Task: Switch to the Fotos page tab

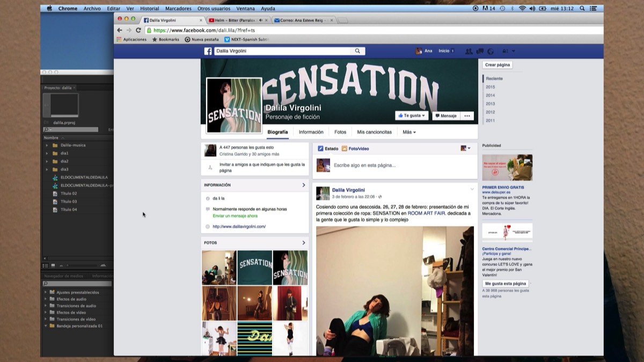Action: 340,132
